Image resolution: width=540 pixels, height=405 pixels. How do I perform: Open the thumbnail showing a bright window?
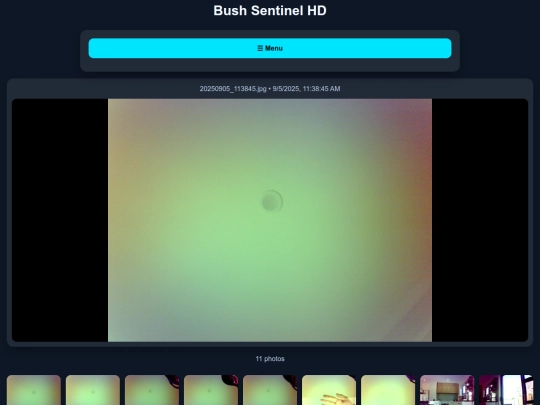(x=506, y=390)
